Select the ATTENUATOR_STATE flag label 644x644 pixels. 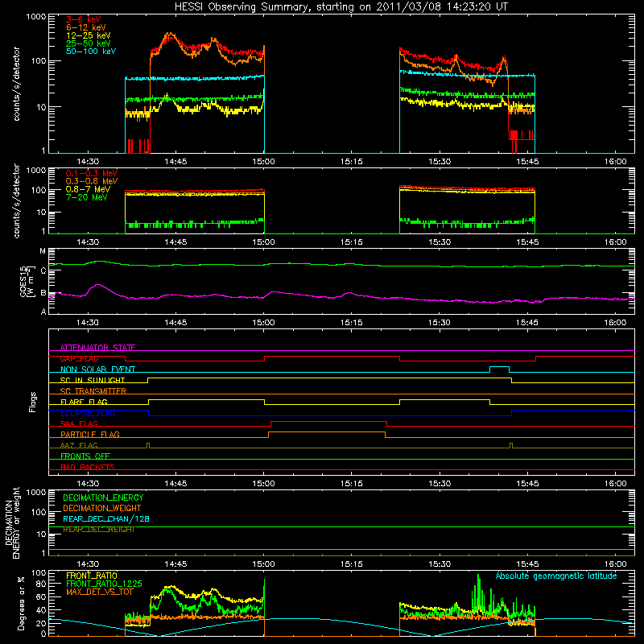(x=97, y=348)
